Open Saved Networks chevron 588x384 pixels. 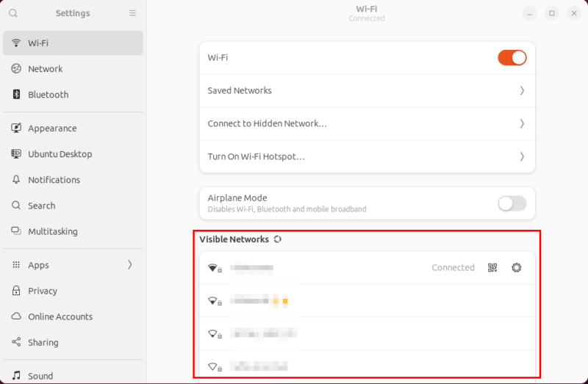[522, 90]
